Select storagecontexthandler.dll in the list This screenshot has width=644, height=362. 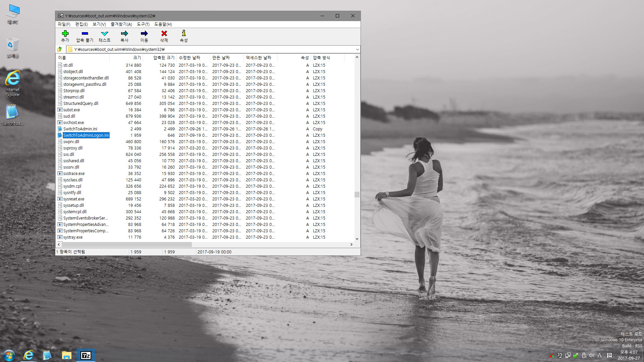coord(86,78)
